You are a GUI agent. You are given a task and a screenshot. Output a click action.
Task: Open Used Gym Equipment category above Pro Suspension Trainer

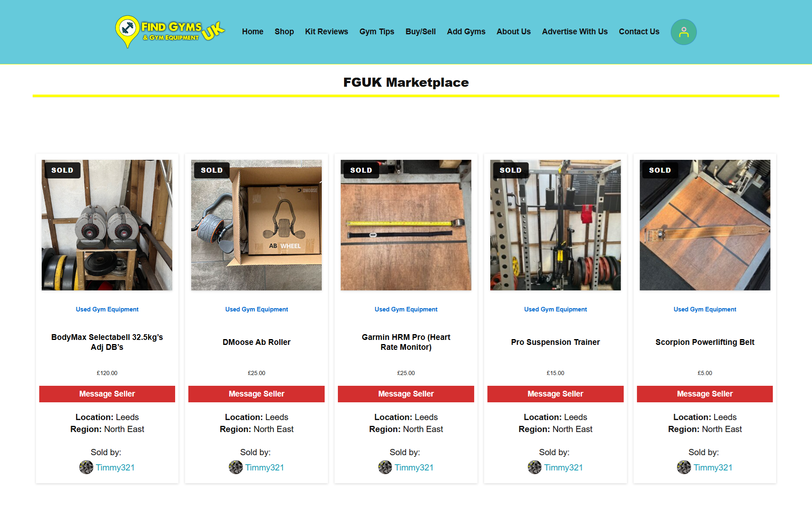(x=556, y=309)
